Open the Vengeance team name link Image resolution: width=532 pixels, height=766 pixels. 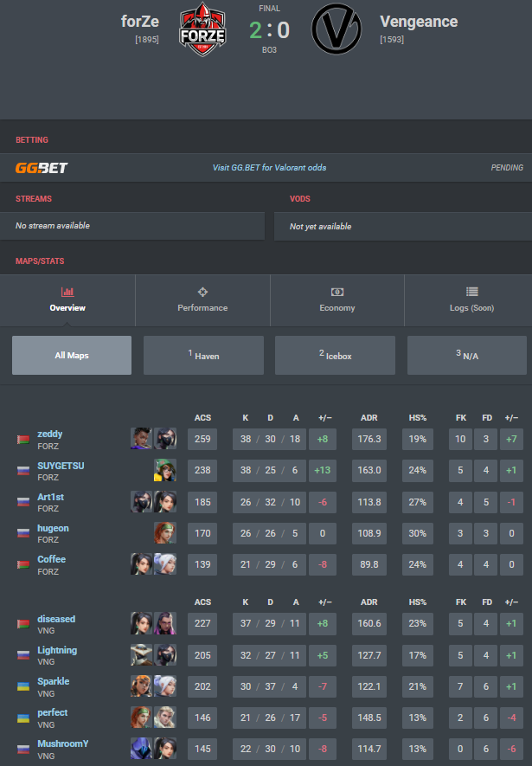tap(419, 22)
